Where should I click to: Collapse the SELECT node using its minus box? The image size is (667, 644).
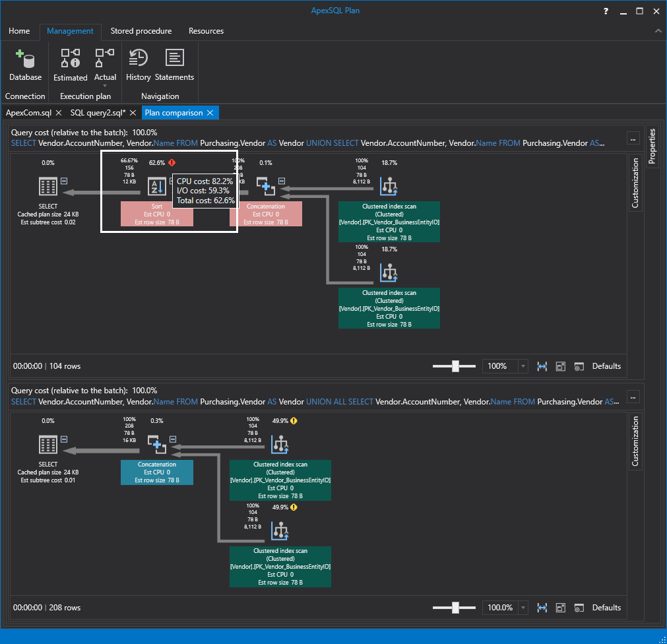(x=63, y=179)
